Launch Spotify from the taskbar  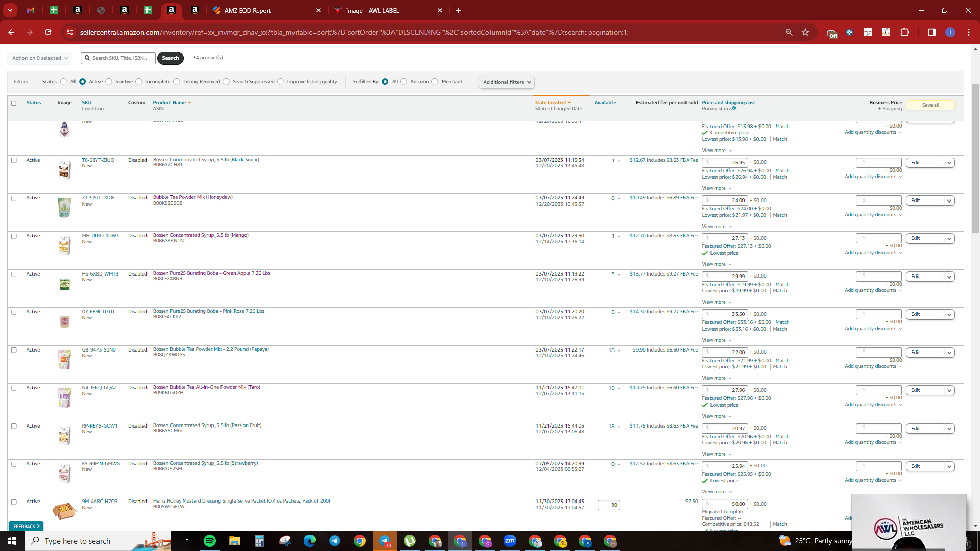[x=210, y=541]
